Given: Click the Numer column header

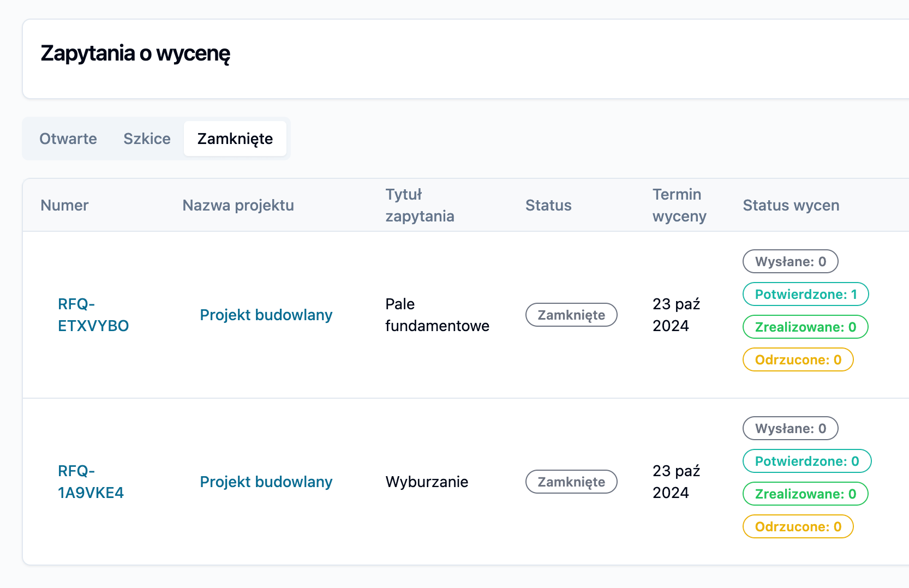Looking at the screenshot, I should [x=64, y=205].
